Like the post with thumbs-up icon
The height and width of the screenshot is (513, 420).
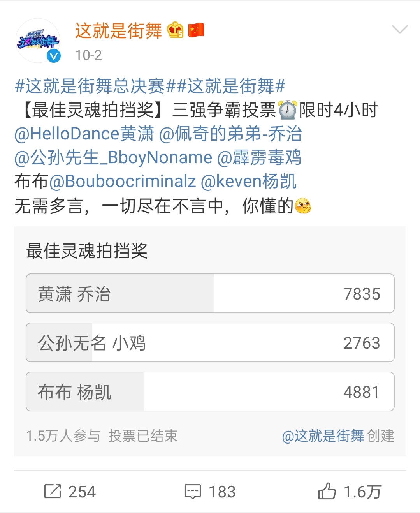tap(327, 491)
